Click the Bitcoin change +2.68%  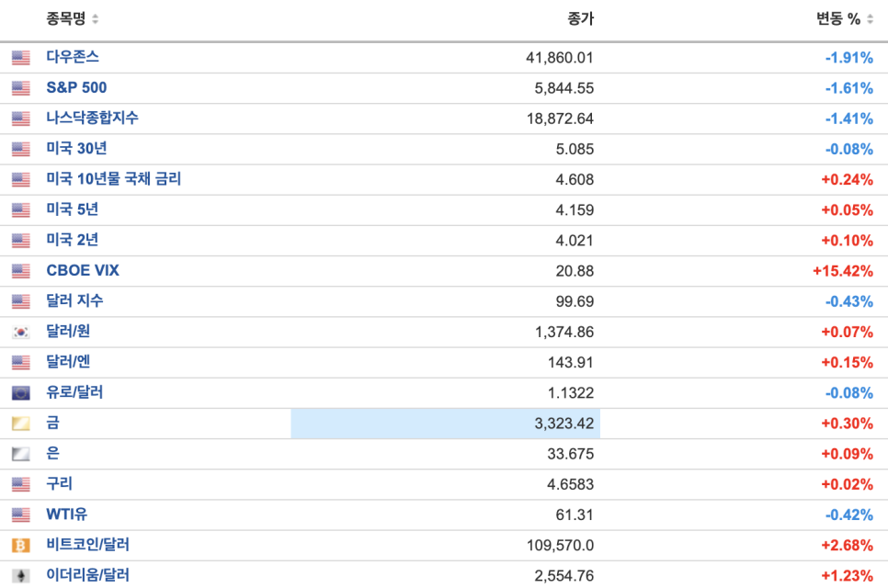(x=848, y=546)
